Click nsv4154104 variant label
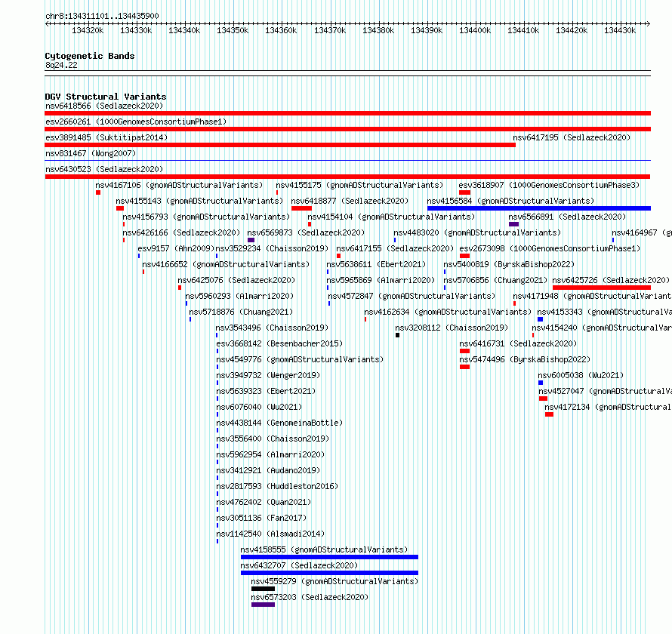Viewport: 672px width, 634px height. (x=391, y=217)
